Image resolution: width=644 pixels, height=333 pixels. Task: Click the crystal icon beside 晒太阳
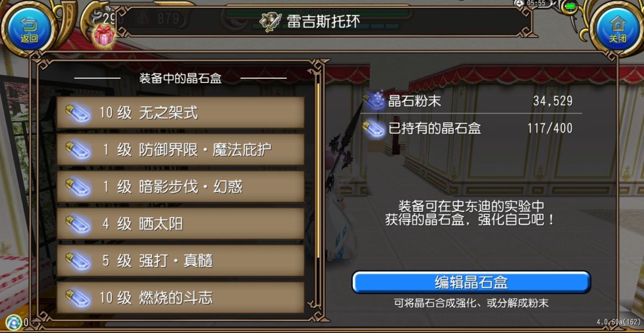78,224
